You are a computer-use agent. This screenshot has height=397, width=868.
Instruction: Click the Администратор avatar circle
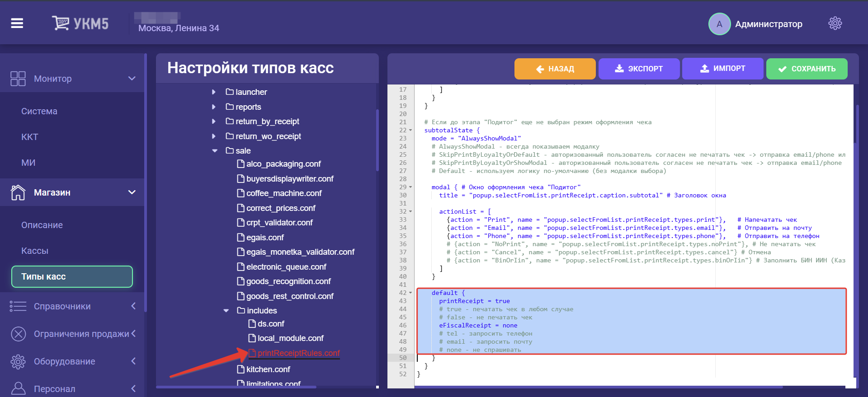pyautogui.click(x=719, y=24)
